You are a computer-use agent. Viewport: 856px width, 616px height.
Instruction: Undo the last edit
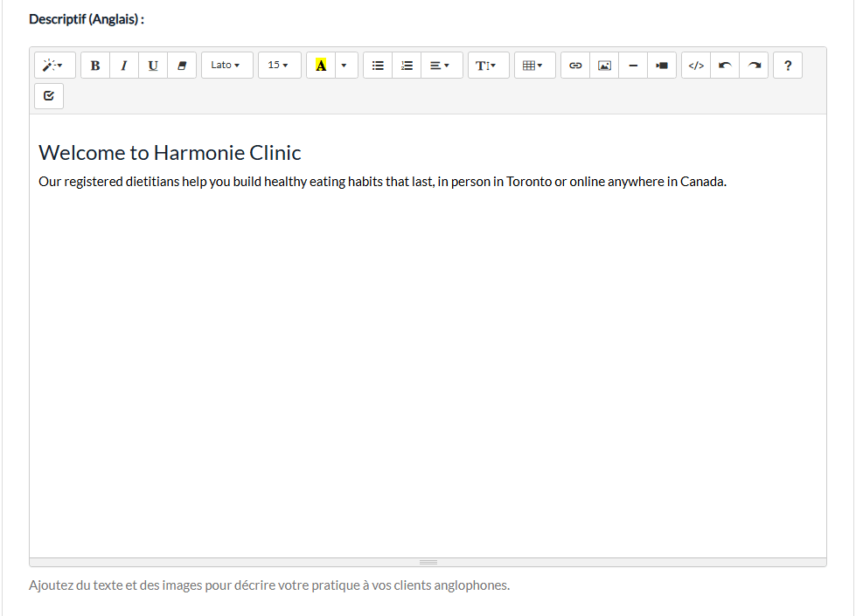(725, 66)
